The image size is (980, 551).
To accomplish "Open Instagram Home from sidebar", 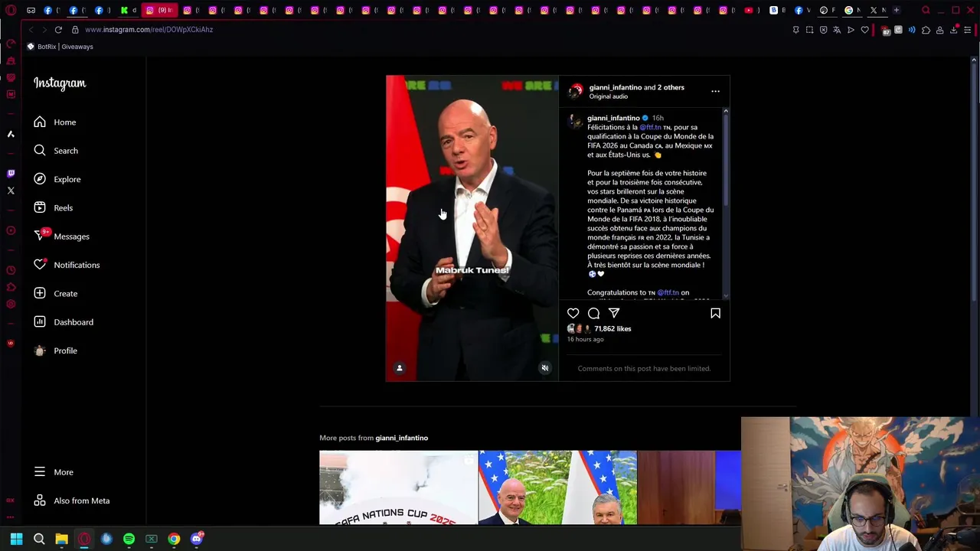I will [55, 122].
